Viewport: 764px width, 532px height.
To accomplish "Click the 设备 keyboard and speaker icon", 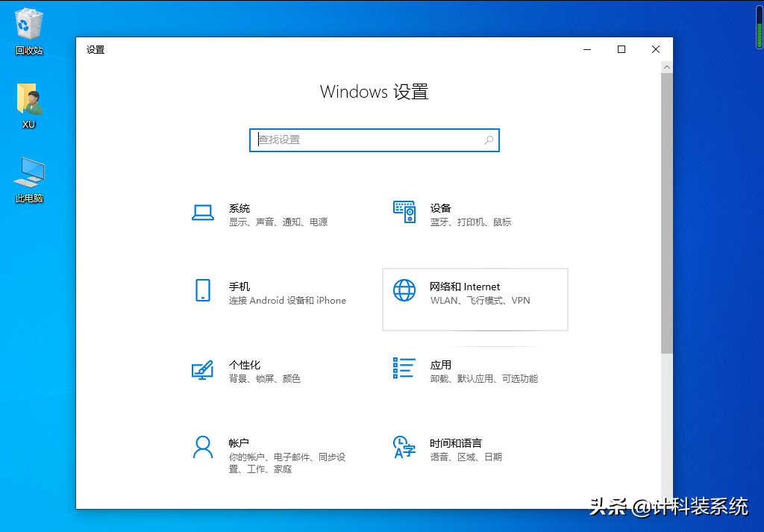I will click(404, 212).
